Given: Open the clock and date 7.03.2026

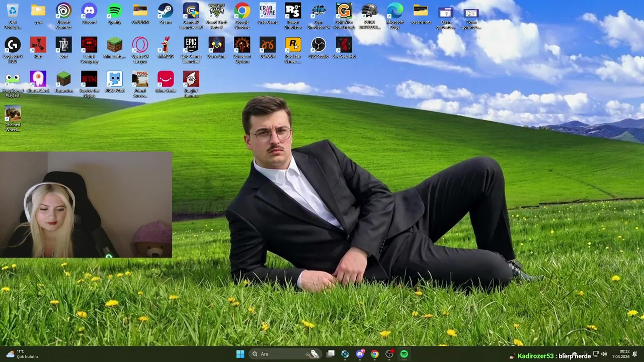Looking at the screenshot, I should point(621,354).
